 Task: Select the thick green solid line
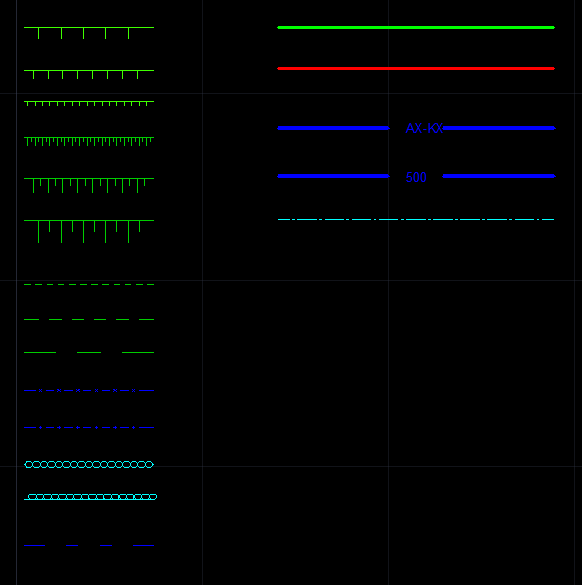click(416, 28)
